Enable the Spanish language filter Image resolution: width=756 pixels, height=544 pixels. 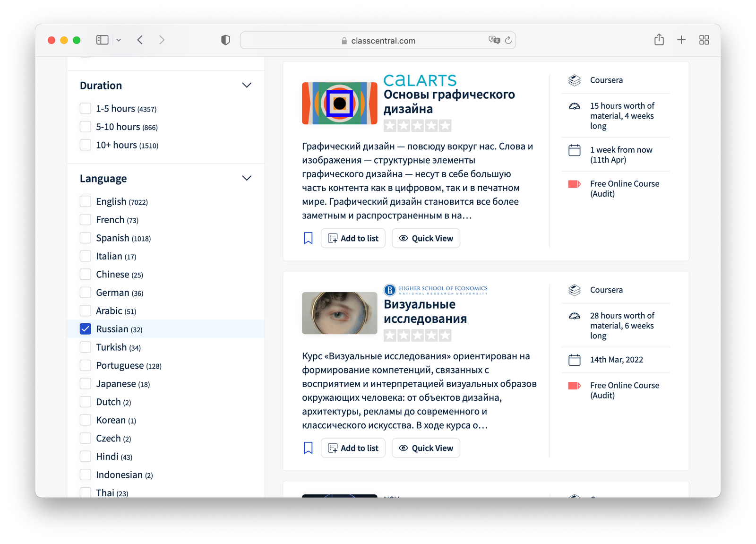click(x=86, y=238)
